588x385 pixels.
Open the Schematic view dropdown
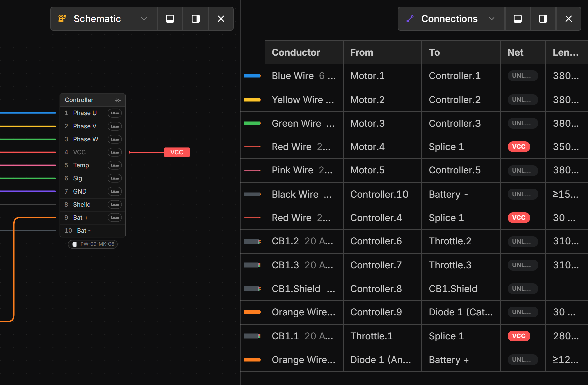144,19
